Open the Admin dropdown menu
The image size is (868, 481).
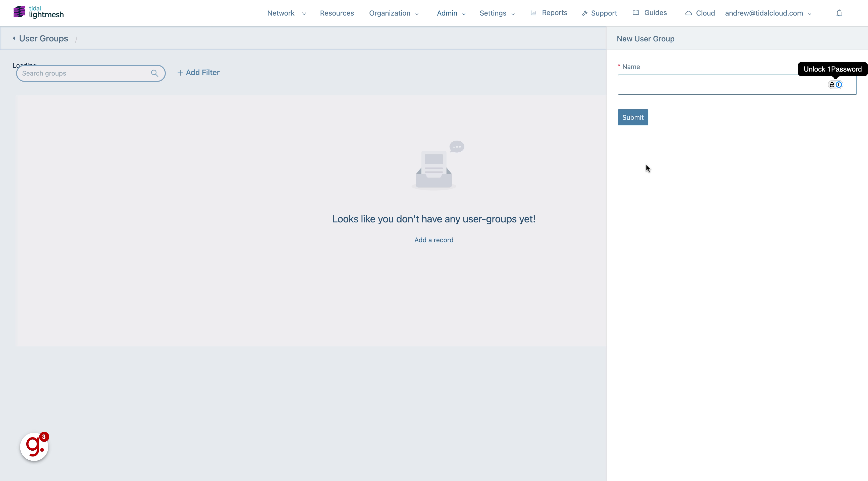click(x=447, y=13)
